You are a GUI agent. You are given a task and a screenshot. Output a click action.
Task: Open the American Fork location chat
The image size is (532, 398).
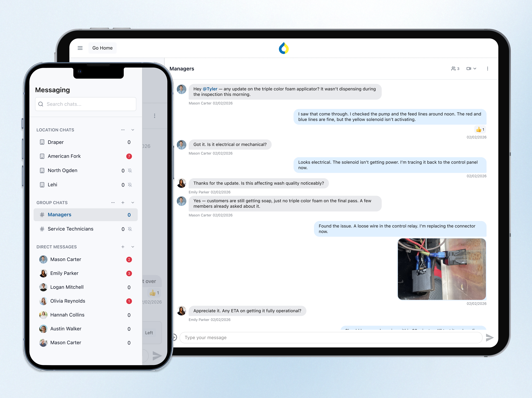[86, 156]
